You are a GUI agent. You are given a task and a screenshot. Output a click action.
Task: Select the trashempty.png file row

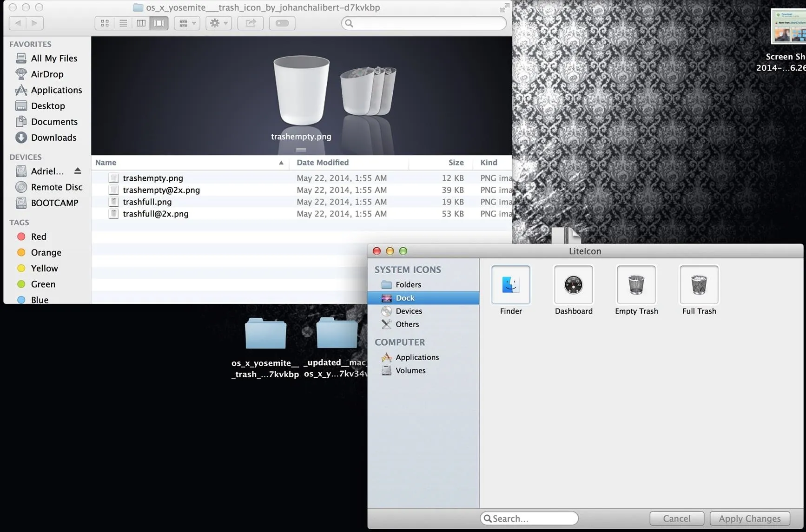(x=302, y=178)
